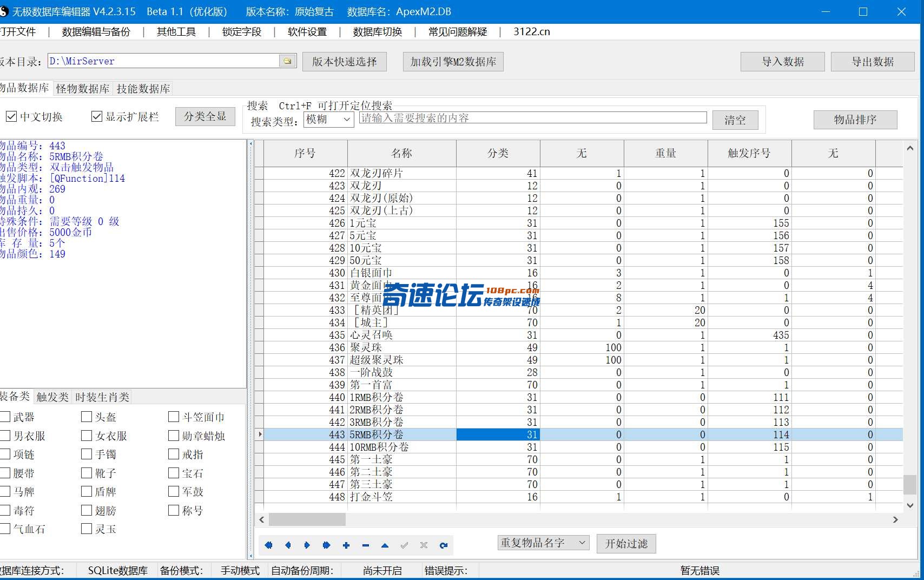924x580 pixels.
Task: Select the 打金斗笠 row name cell
Action: coord(402,497)
